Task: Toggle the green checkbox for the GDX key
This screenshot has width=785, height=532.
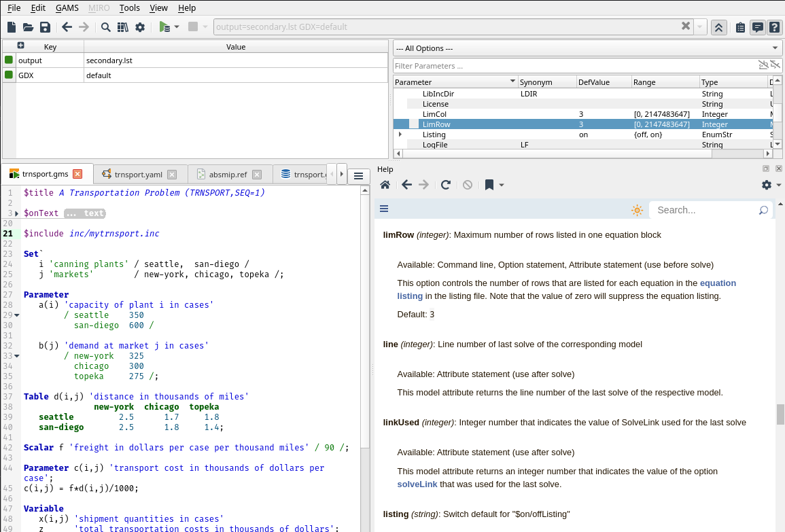Action: pos(9,75)
